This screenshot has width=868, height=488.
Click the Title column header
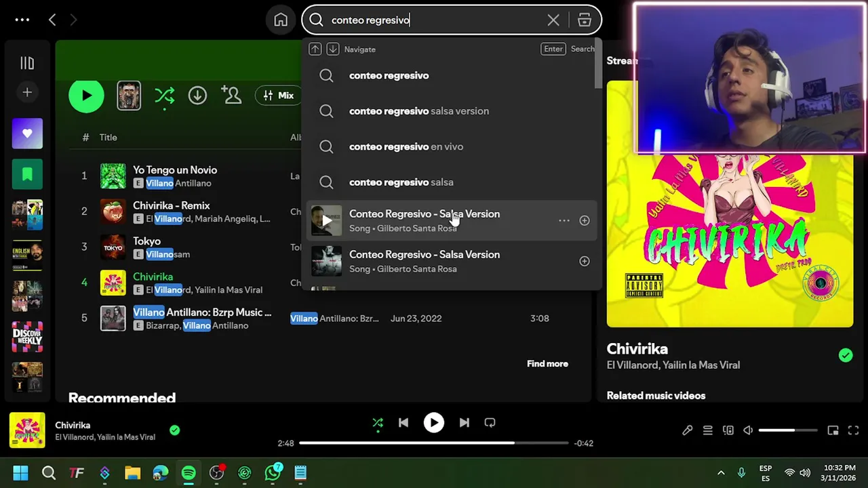108,137
